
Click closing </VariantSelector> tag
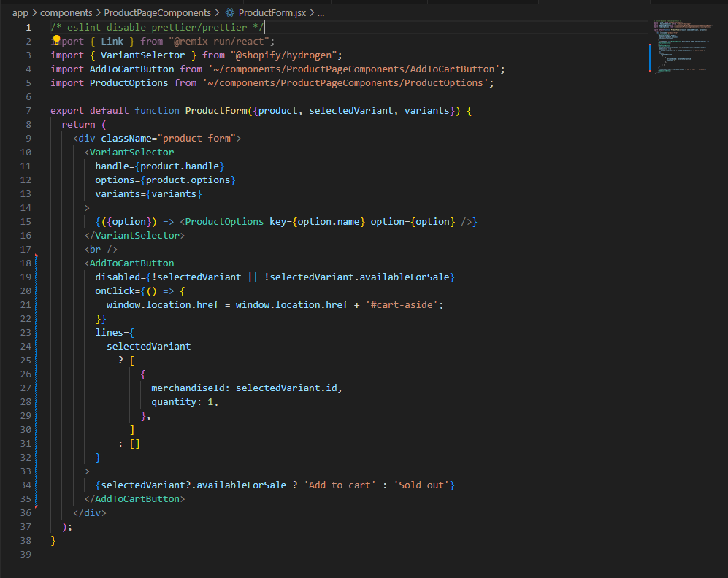pyautogui.click(x=134, y=236)
